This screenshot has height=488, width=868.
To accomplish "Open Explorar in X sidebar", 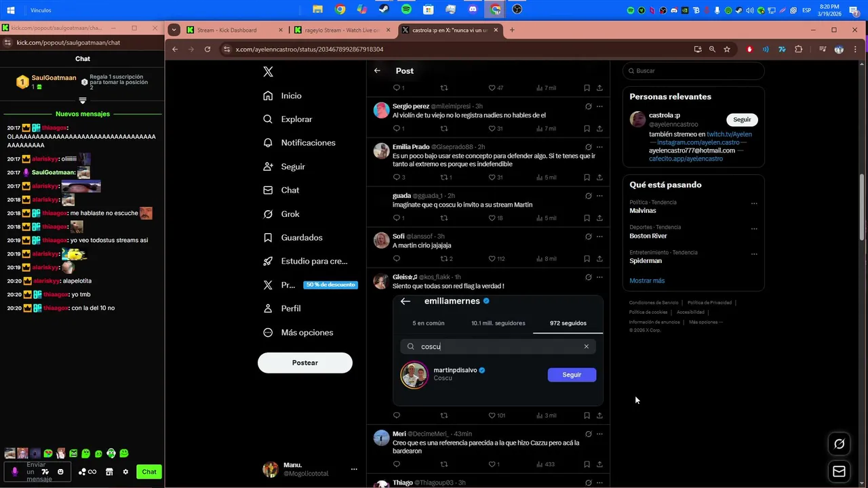I will (288, 119).
